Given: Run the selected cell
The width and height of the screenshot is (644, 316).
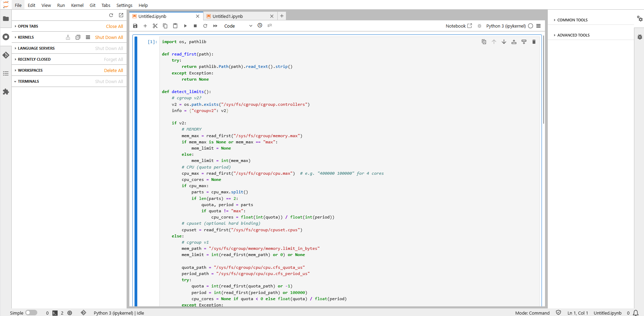Looking at the screenshot, I should [185, 26].
